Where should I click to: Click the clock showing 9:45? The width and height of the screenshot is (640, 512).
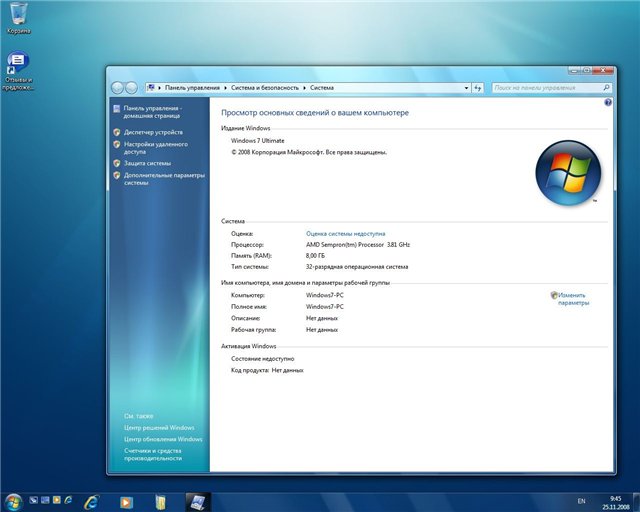point(616,499)
